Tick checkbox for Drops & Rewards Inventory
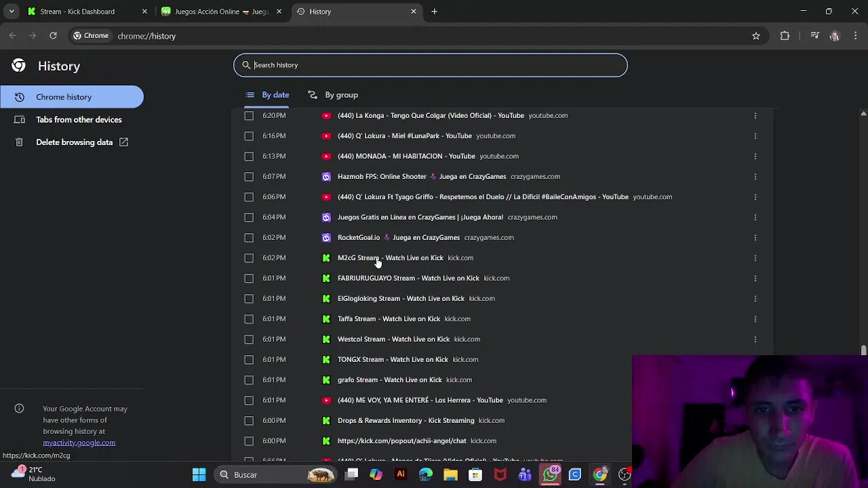 [x=249, y=420]
